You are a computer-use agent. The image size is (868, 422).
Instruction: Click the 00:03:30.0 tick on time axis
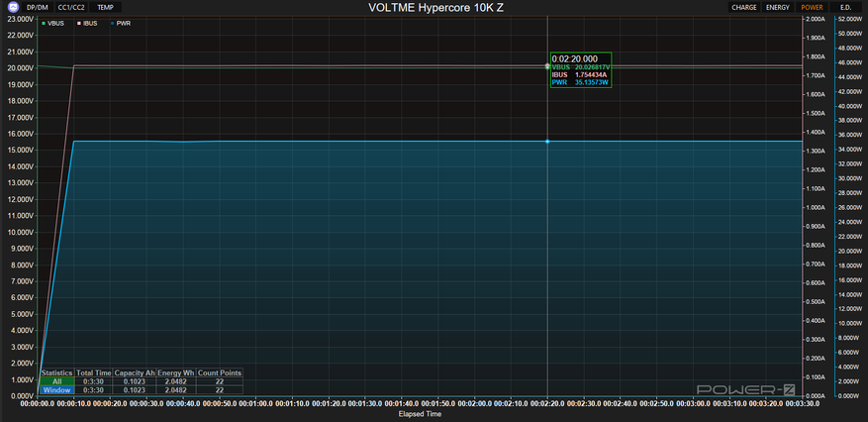(x=802, y=405)
